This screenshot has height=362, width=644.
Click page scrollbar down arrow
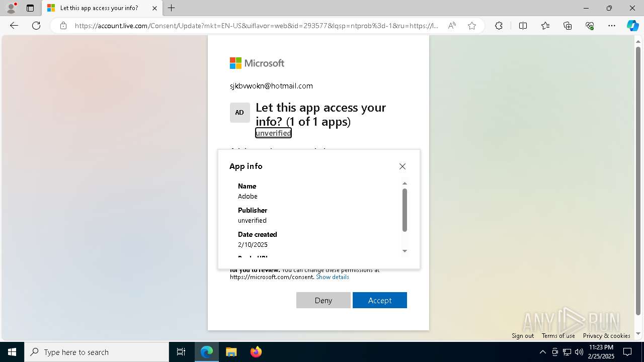coord(638,333)
